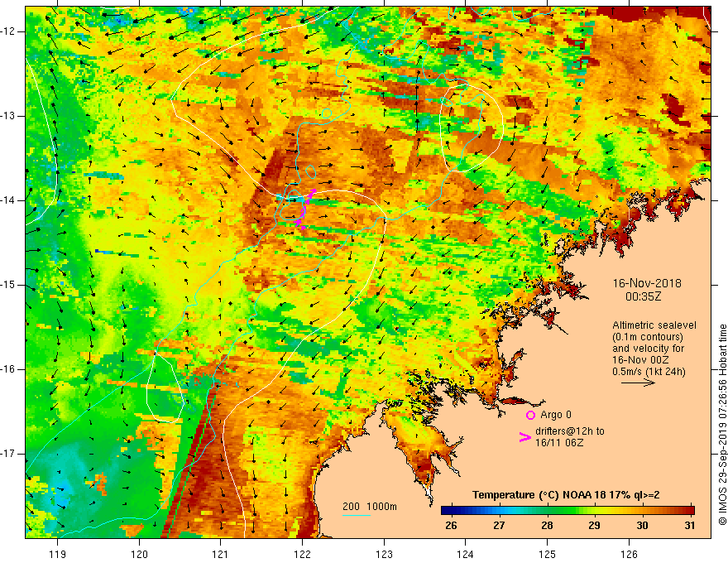728x563 pixels.
Task: Click longitude axis label 122
Action: tap(302, 554)
